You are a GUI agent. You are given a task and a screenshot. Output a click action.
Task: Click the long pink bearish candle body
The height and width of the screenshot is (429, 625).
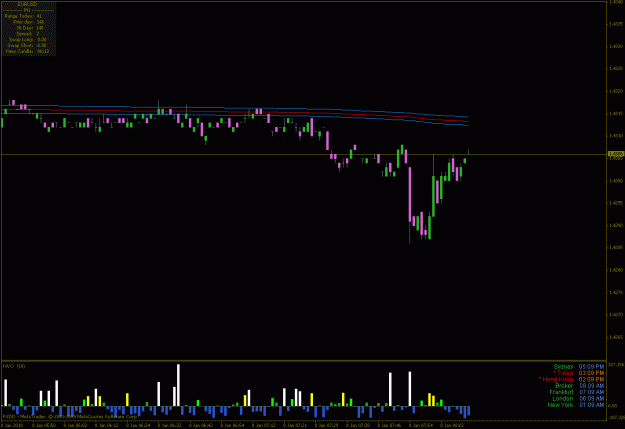pos(410,194)
